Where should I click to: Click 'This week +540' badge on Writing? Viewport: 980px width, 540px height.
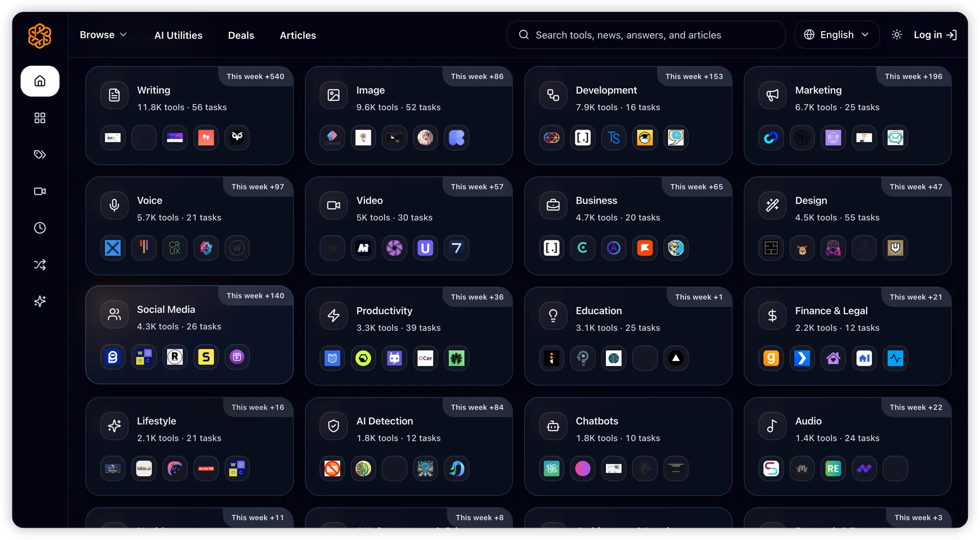click(x=255, y=77)
